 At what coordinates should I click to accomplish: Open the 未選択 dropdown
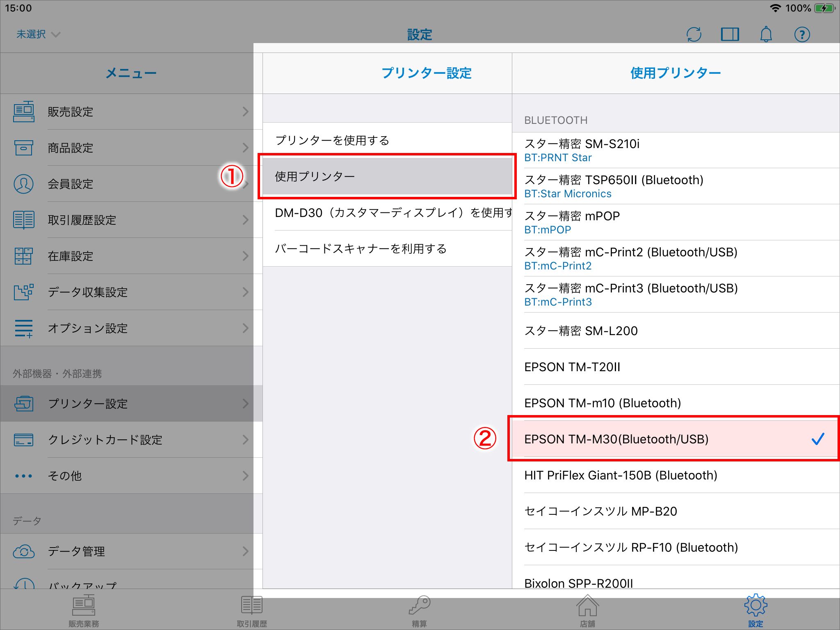pyautogui.click(x=38, y=34)
